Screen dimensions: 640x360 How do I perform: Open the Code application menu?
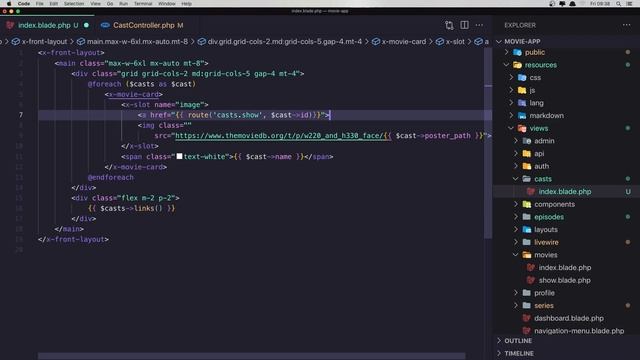[24, 4]
